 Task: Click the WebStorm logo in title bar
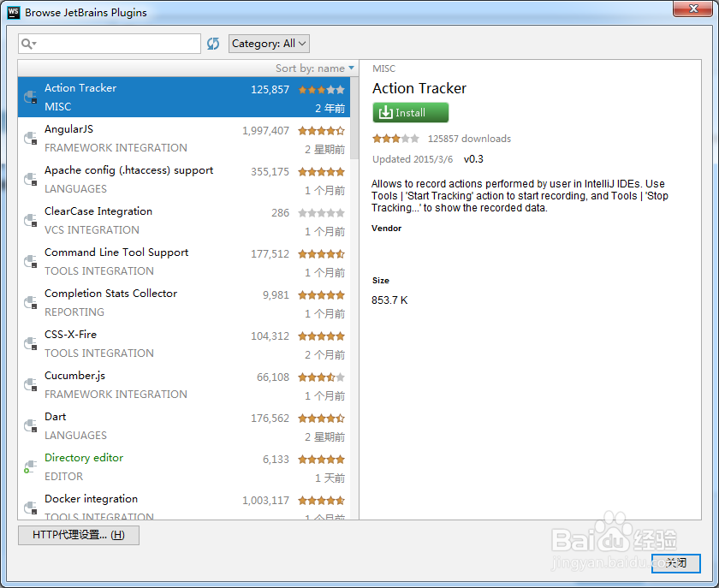coord(14,12)
